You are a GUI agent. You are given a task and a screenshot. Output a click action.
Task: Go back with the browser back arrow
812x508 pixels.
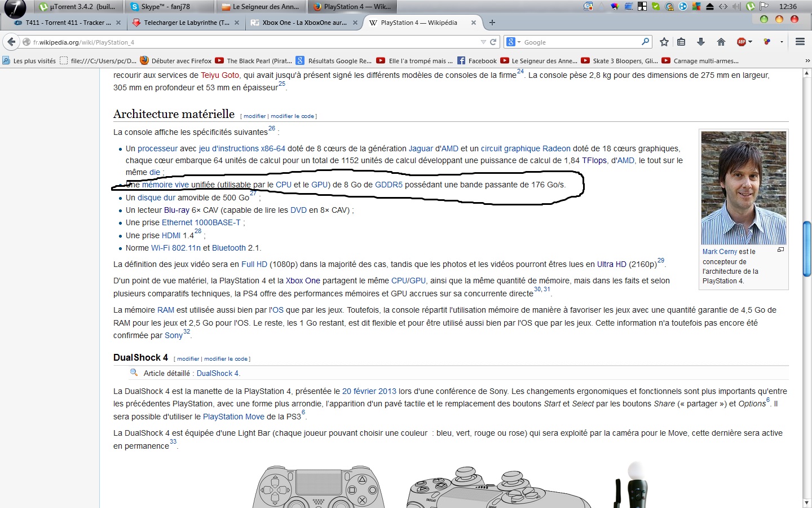tap(11, 42)
